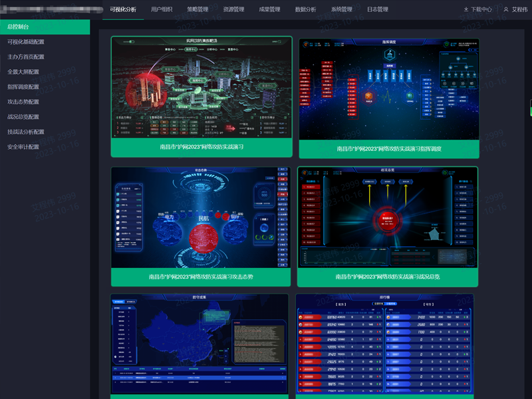
Task: Select the 攻击态势 dashboard thumbnail
Action: click(x=201, y=217)
